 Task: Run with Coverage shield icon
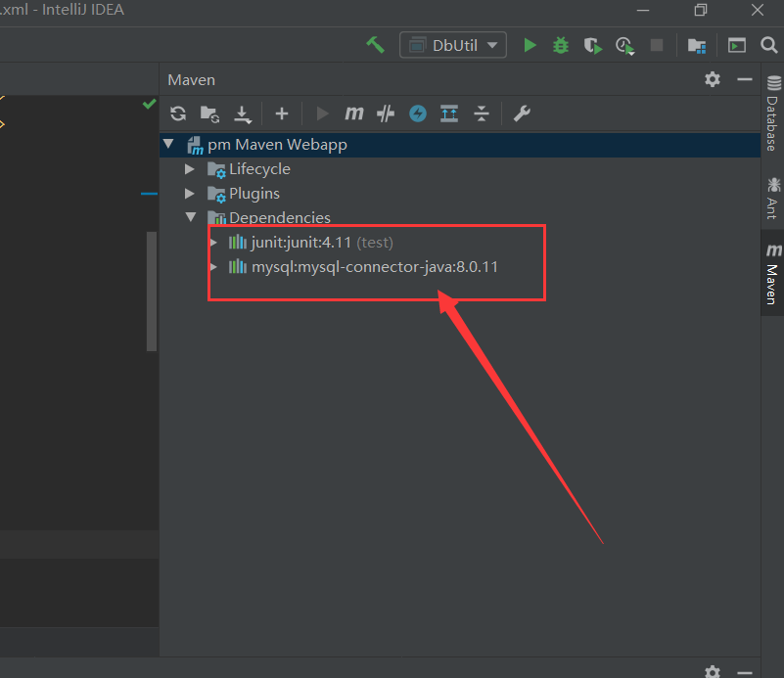[x=592, y=46]
